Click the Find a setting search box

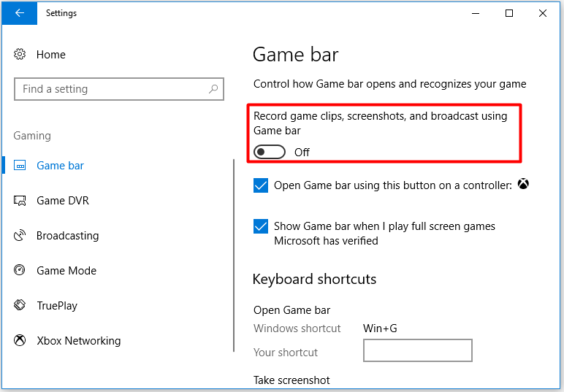click(x=119, y=89)
